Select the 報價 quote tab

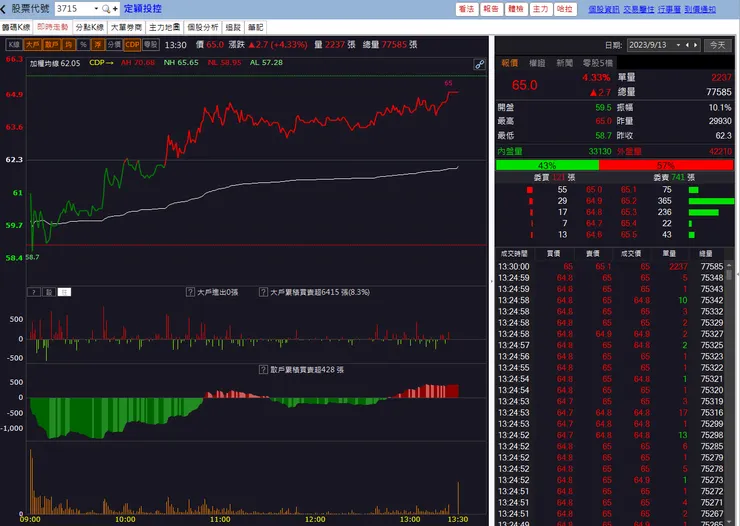(x=509, y=63)
